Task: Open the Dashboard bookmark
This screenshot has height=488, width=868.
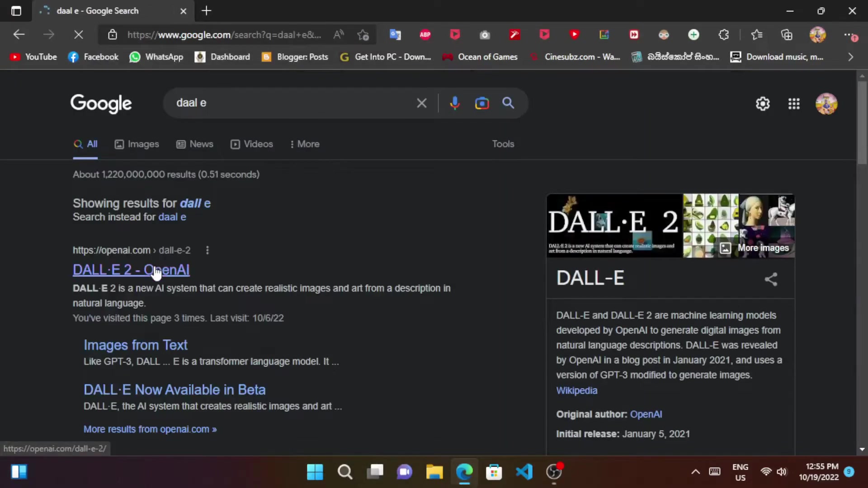Action: 222,57
